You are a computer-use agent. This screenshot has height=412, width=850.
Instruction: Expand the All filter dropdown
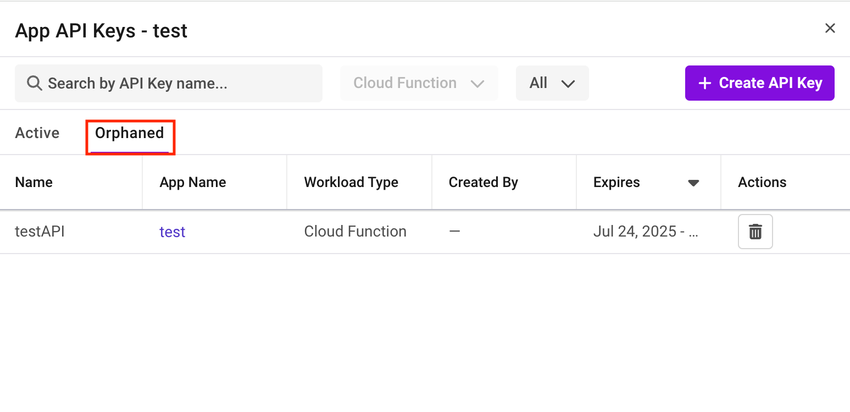pyautogui.click(x=552, y=83)
